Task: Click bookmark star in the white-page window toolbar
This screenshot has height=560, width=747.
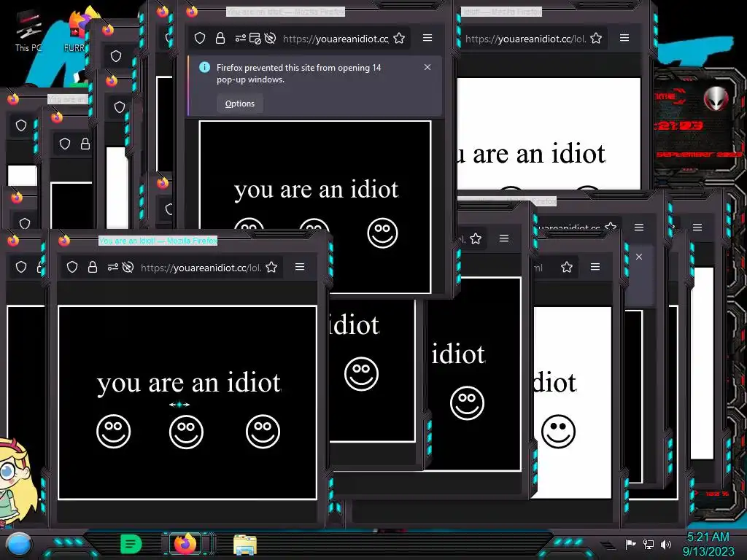Action: coord(567,267)
